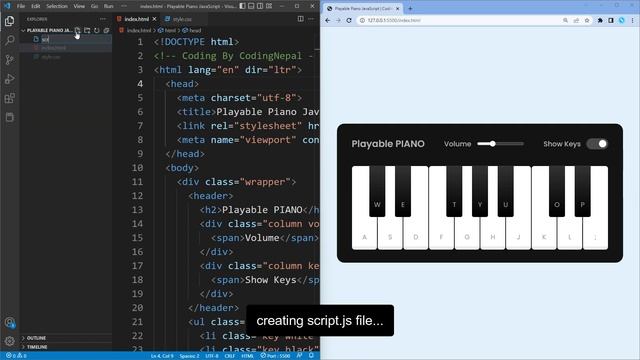This screenshot has width=640, height=360.
Task: Click Port : 5500 Live Server status
Action: 276,356
